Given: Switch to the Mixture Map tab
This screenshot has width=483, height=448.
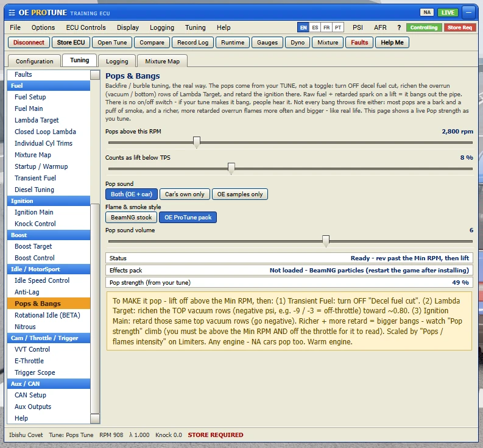Looking at the screenshot, I should 163,61.
